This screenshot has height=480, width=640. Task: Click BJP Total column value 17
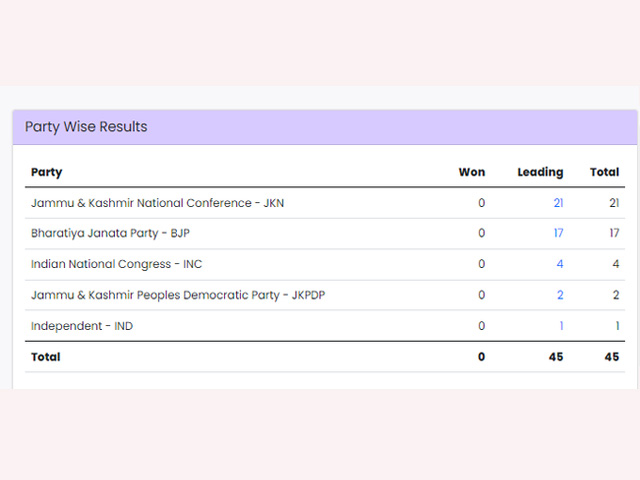[614, 233]
